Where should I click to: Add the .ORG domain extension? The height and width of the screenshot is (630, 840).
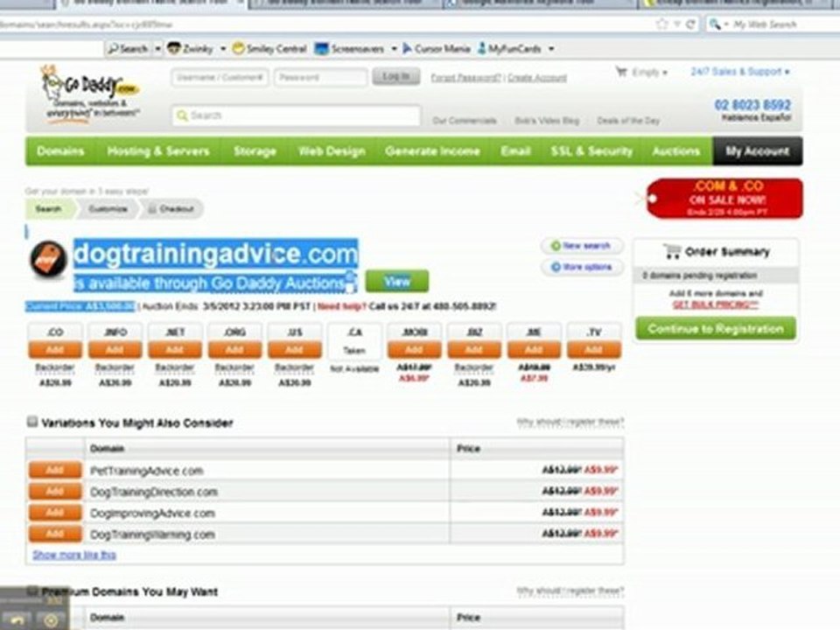(x=234, y=350)
